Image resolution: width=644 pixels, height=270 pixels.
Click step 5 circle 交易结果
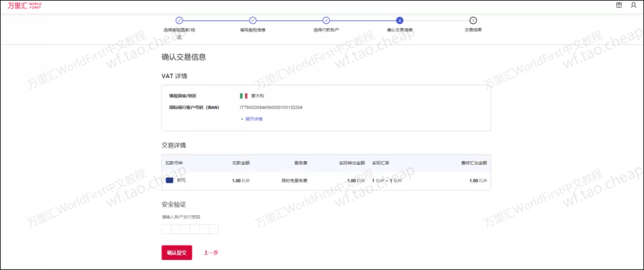tap(473, 20)
